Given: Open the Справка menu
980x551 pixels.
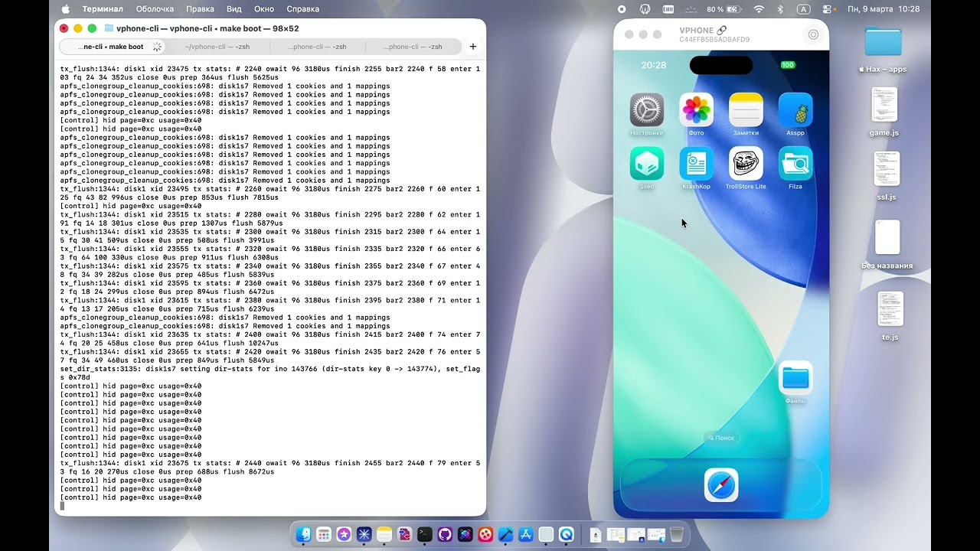Looking at the screenshot, I should (x=302, y=9).
